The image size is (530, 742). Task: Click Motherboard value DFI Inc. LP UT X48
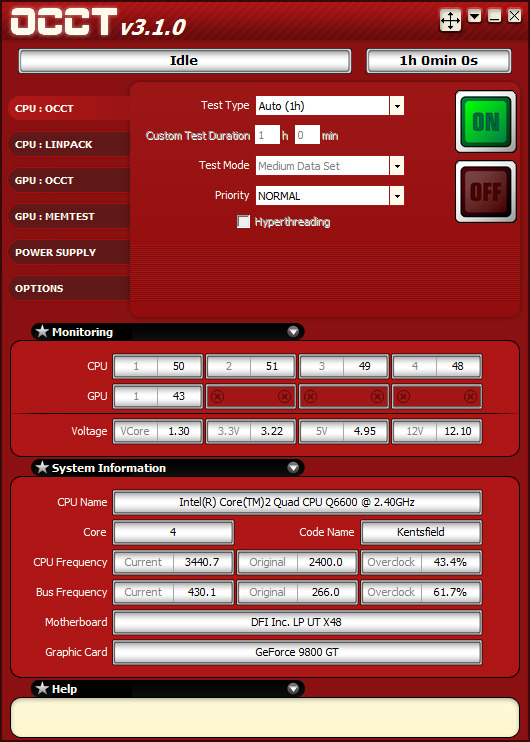[297, 622]
